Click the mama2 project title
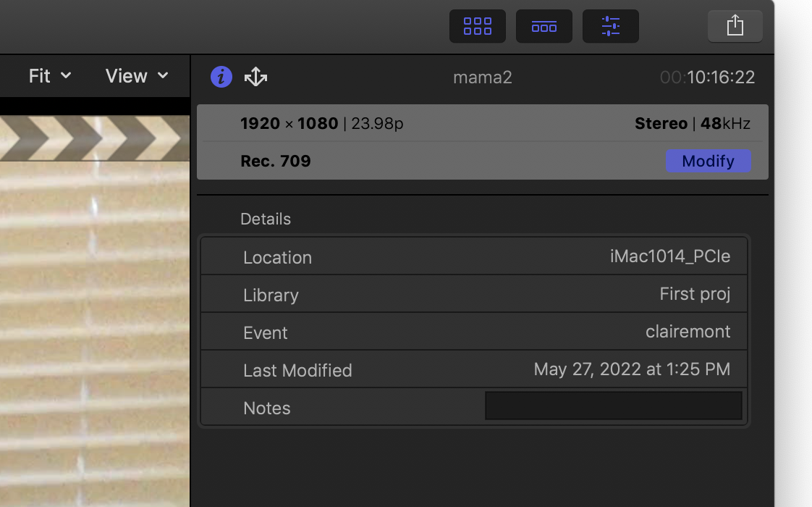This screenshot has height=507, width=812. pos(482,77)
